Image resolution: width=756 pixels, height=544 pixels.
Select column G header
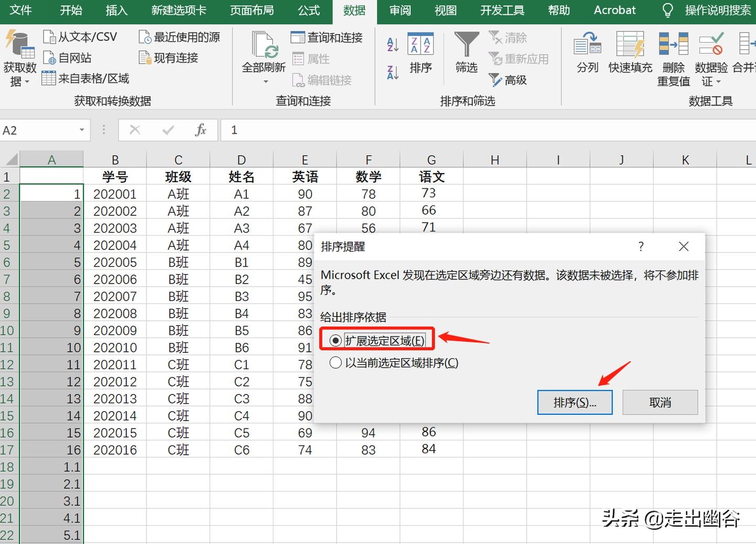[432, 160]
